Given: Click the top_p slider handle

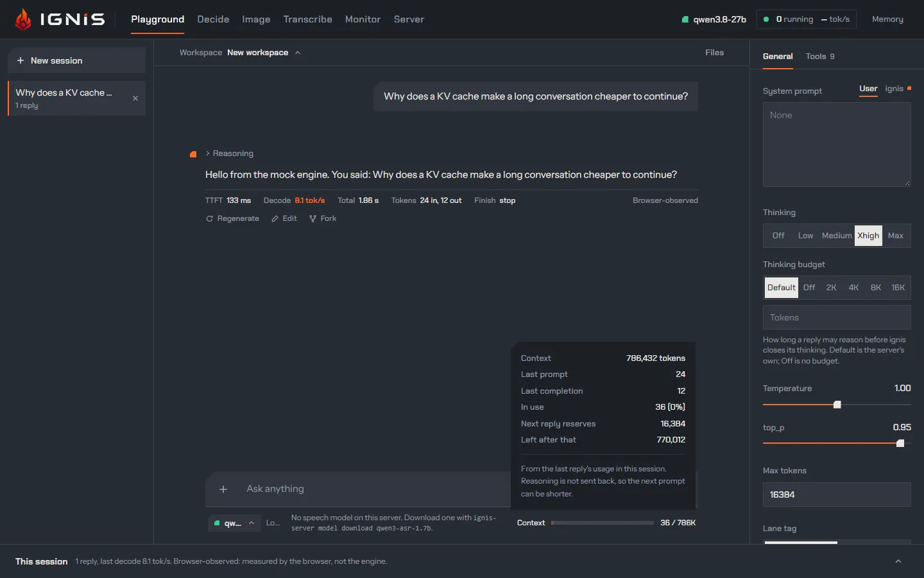Looking at the screenshot, I should [900, 443].
